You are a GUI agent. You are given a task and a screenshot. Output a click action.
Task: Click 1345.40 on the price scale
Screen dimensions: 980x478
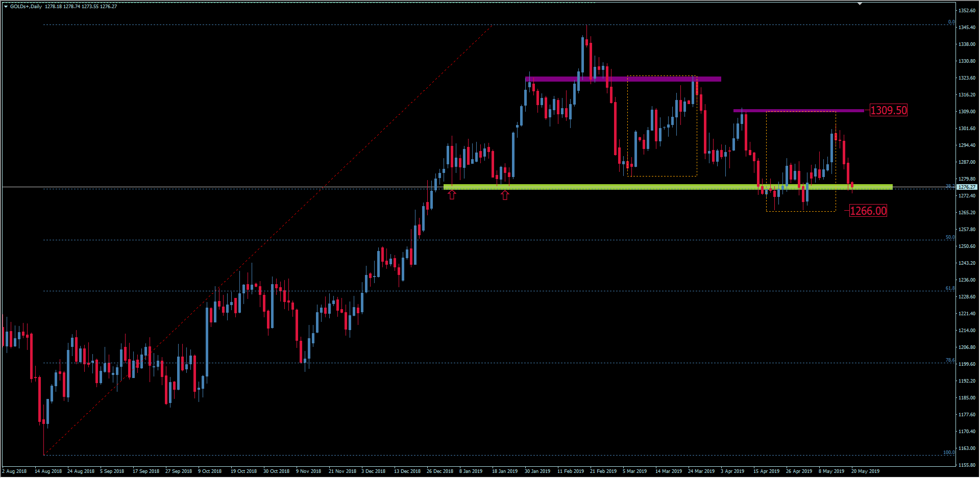tap(967, 28)
